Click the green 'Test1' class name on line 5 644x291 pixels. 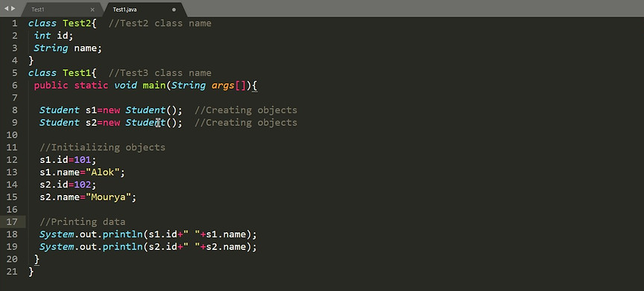pos(77,73)
